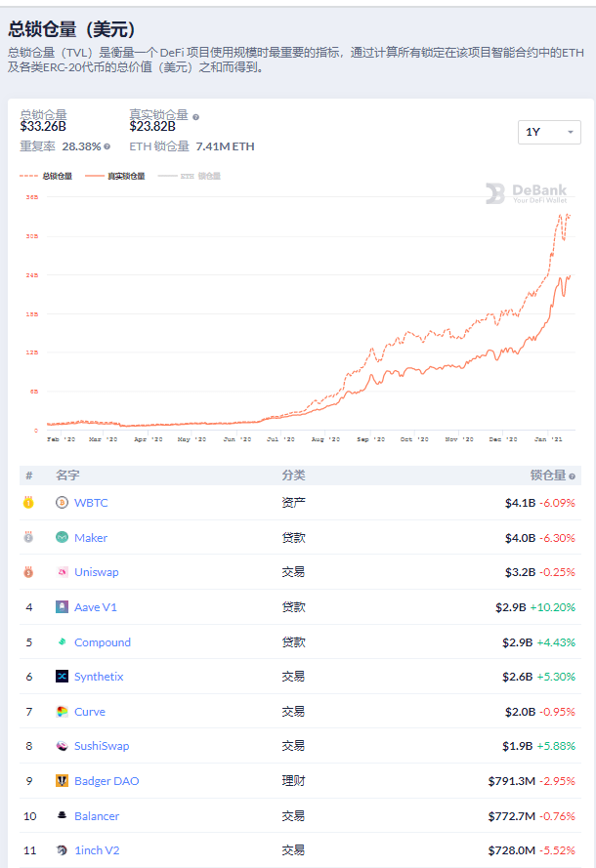Click the WBTC bitcoin logo icon
Image resolution: width=596 pixels, height=868 pixels.
[62, 503]
